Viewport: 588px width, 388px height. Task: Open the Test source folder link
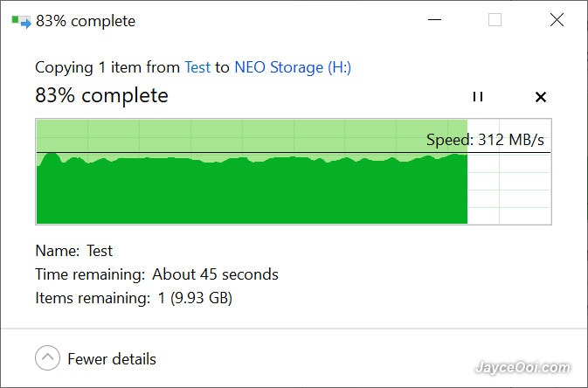click(x=197, y=67)
